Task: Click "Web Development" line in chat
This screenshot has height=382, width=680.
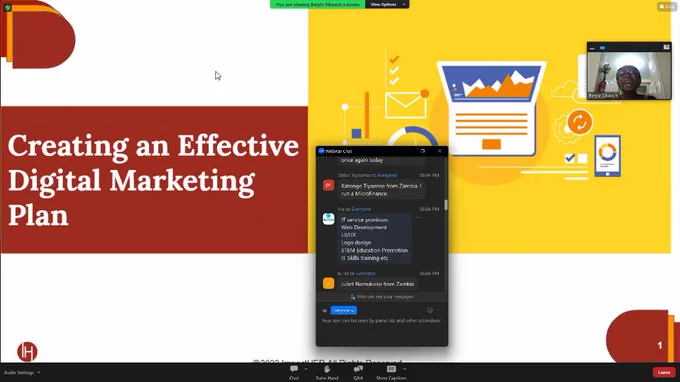Action: (x=363, y=227)
